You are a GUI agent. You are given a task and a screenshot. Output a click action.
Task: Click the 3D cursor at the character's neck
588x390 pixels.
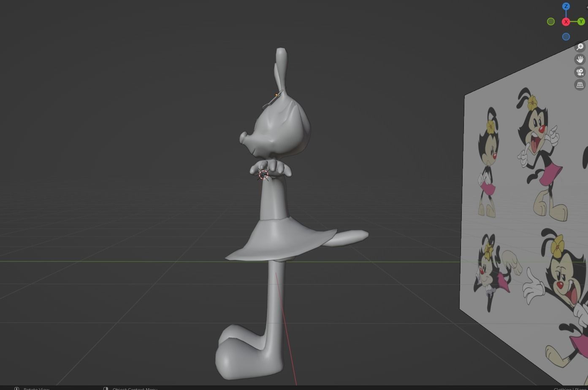(263, 175)
